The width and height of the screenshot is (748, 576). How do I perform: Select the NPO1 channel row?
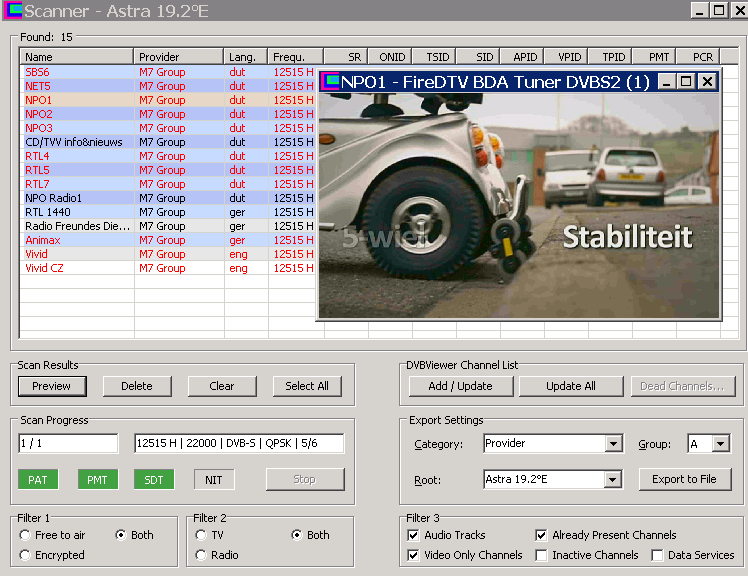click(x=167, y=100)
